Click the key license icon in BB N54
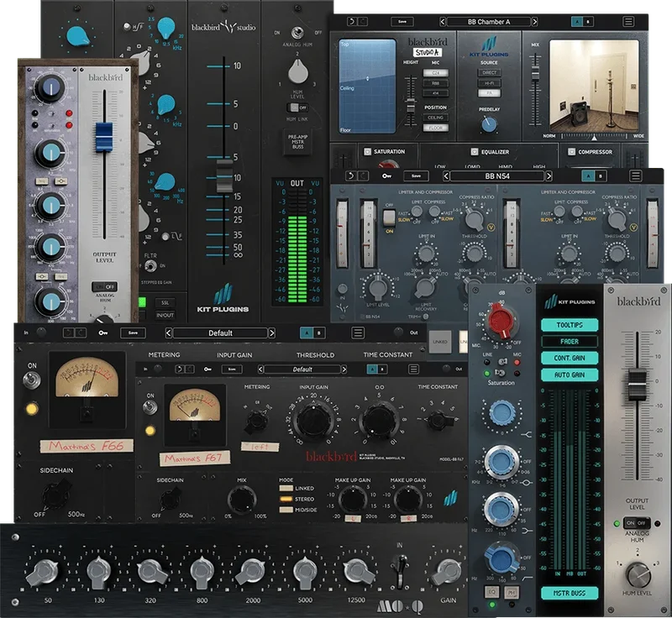This screenshot has height=618, width=672. [x=387, y=176]
